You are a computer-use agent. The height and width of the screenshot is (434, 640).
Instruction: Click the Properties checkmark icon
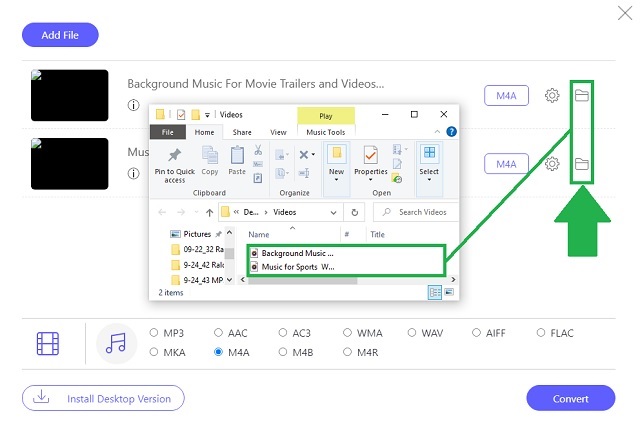click(371, 155)
